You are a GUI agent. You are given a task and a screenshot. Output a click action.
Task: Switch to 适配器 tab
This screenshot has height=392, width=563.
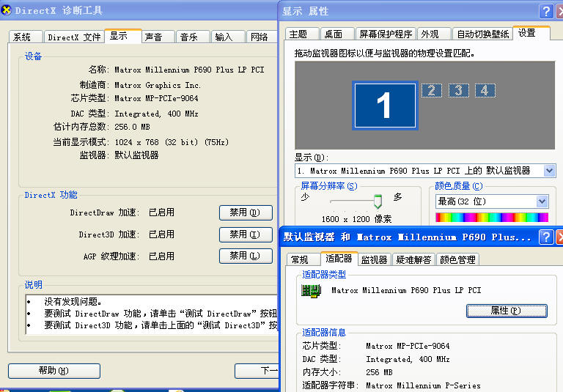click(339, 259)
